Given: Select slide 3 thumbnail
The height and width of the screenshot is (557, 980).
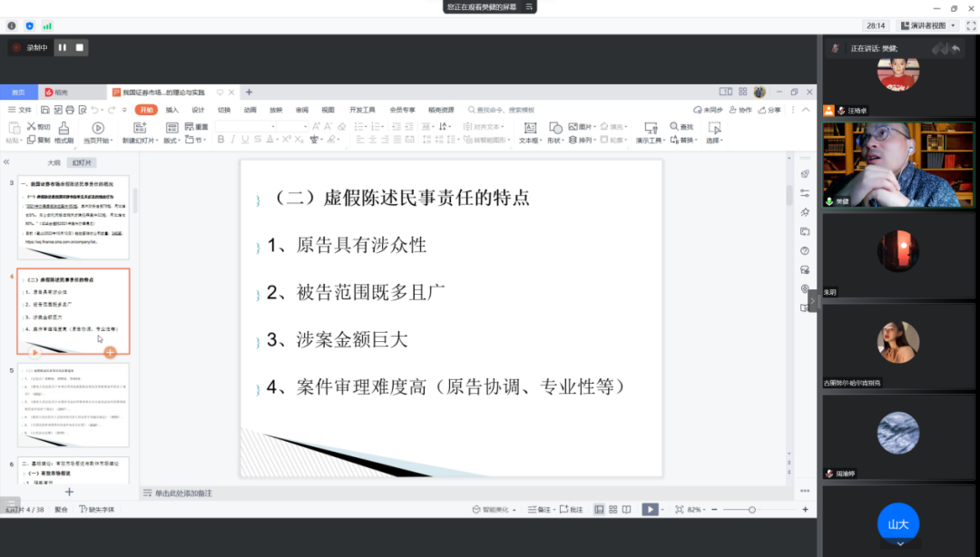Looking at the screenshot, I should (73, 218).
